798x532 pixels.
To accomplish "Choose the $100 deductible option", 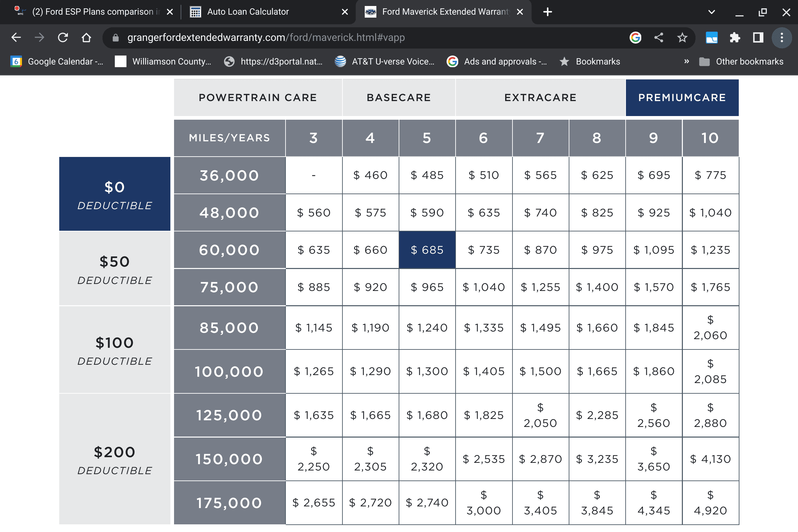I will (115, 349).
